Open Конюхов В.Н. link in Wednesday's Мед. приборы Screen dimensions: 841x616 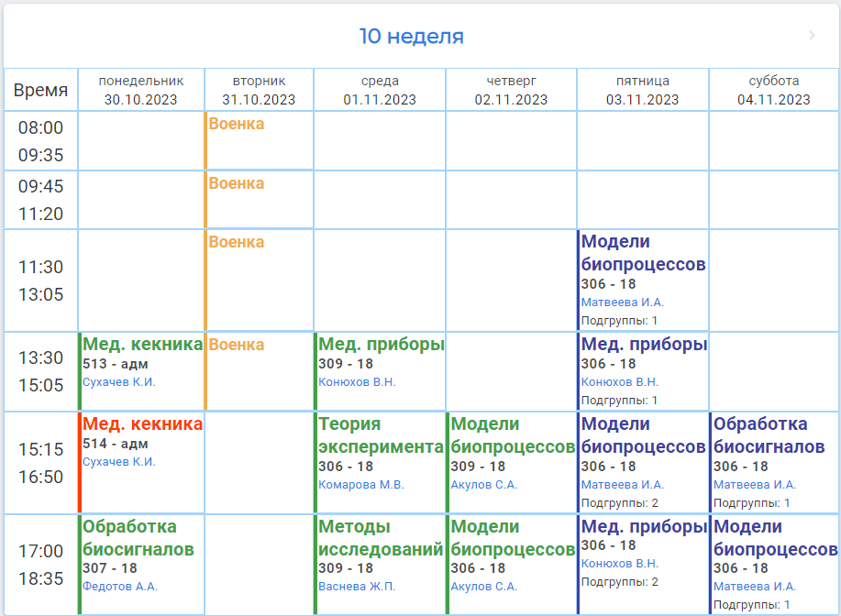coord(357,382)
